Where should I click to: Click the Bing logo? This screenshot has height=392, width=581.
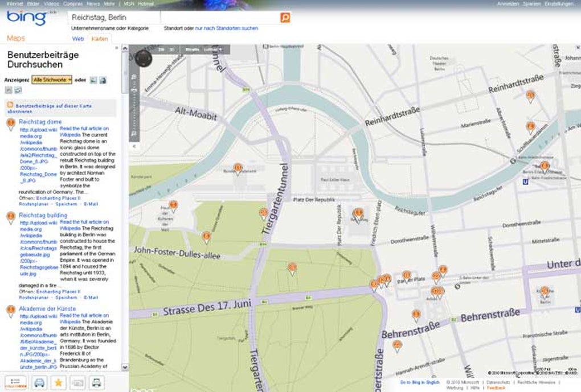(x=27, y=18)
